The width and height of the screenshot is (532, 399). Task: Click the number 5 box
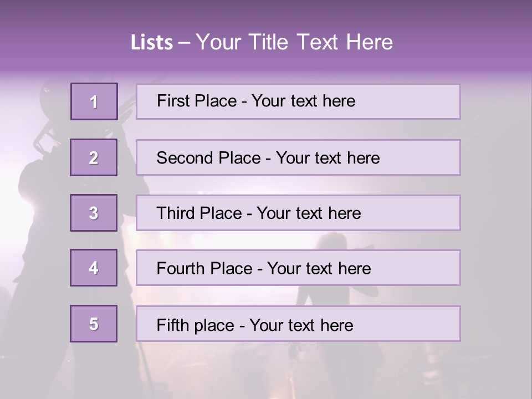tap(94, 324)
